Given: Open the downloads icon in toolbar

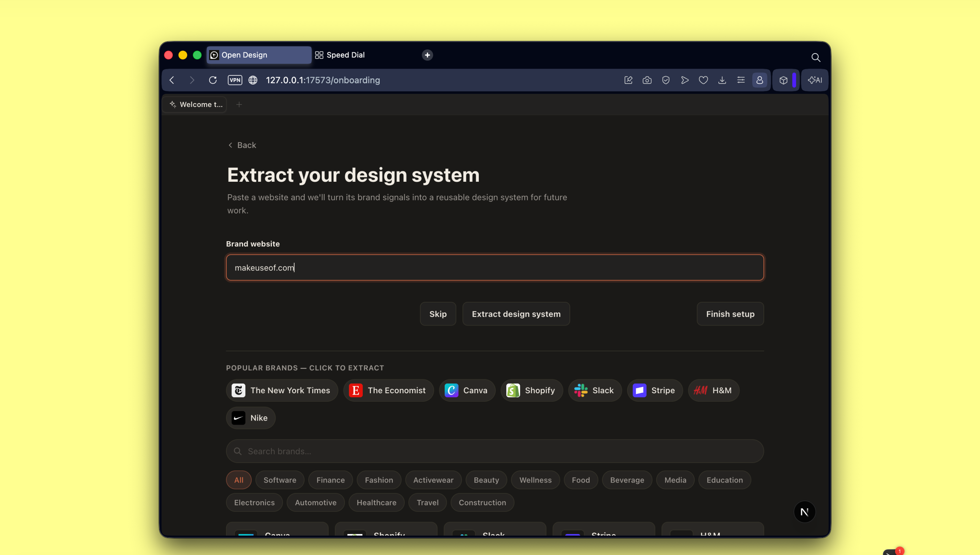Looking at the screenshot, I should [722, 80].
